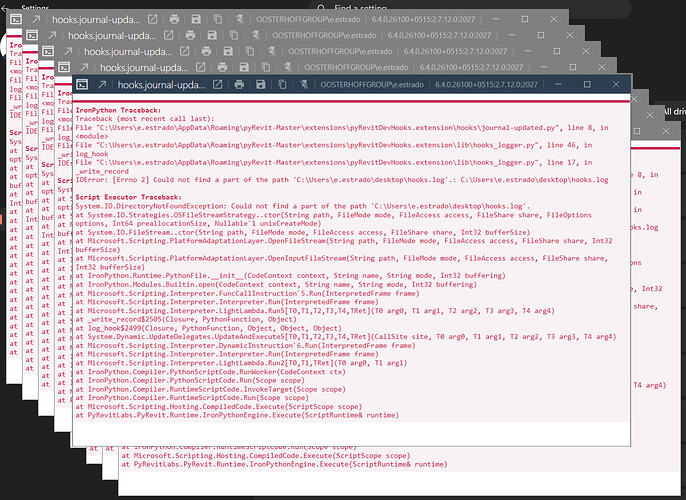
Task: Click the copy icon in the rearmost output window
Action: point(217,19)
